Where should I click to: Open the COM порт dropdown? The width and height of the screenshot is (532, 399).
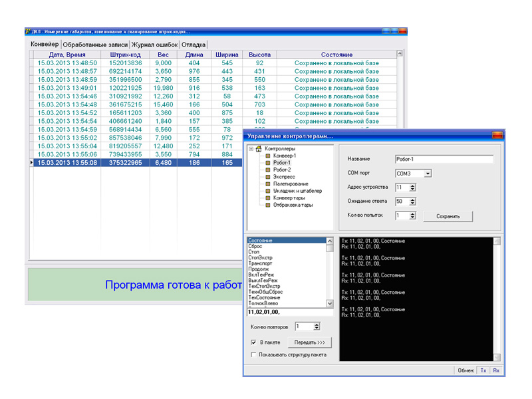click(428, 174)
